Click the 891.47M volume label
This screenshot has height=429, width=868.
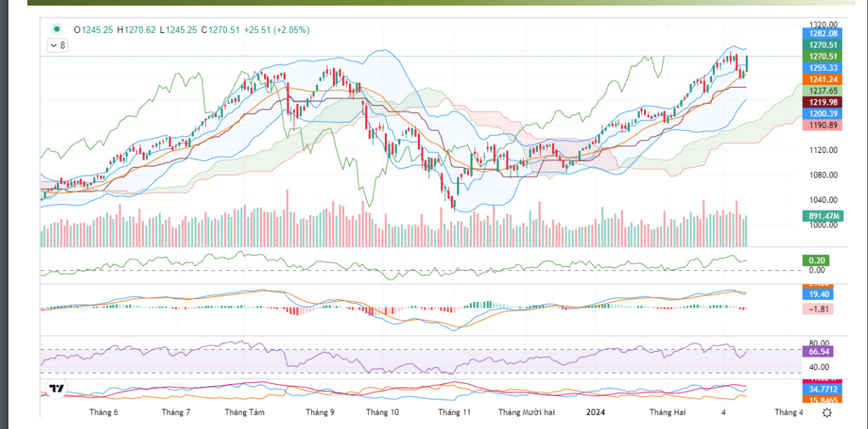[822, 216]
